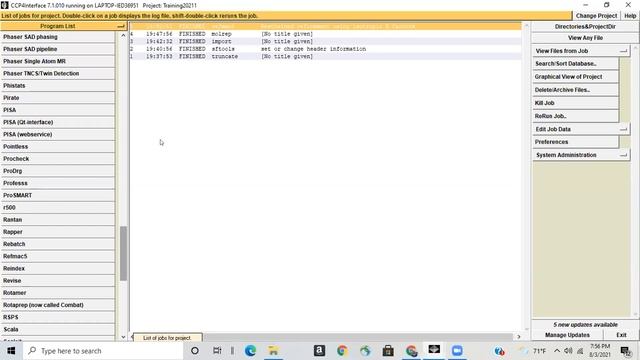Viewport: 640px width, 360px height.
Task: Click Program List scrollbar down arrow
Action: click(x=123, y=337)
